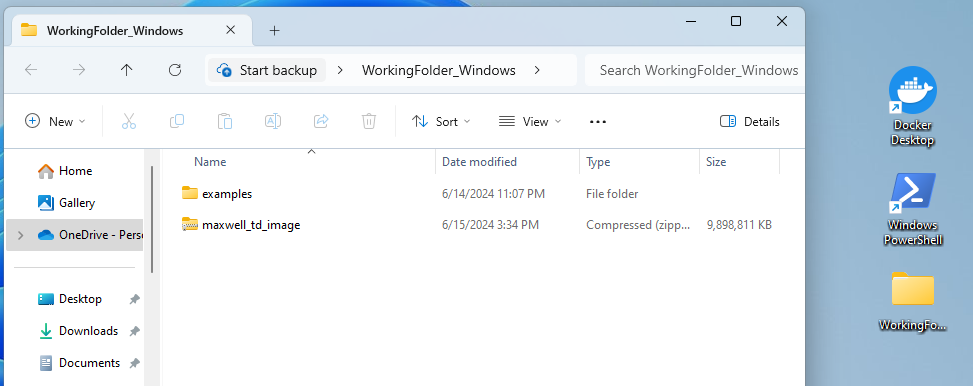Add a new tab with plus button
Screen dimensions: 973x386
tap(274, 30)
